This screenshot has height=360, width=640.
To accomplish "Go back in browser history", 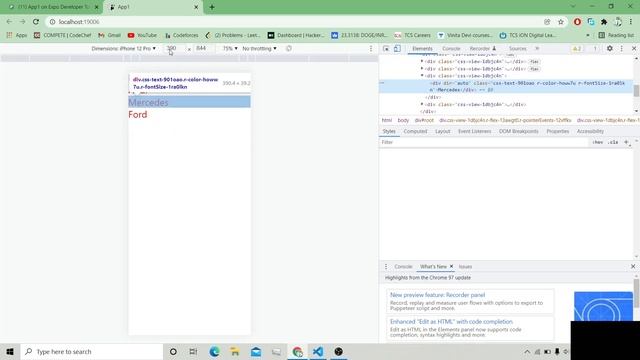I will [9, 22].
